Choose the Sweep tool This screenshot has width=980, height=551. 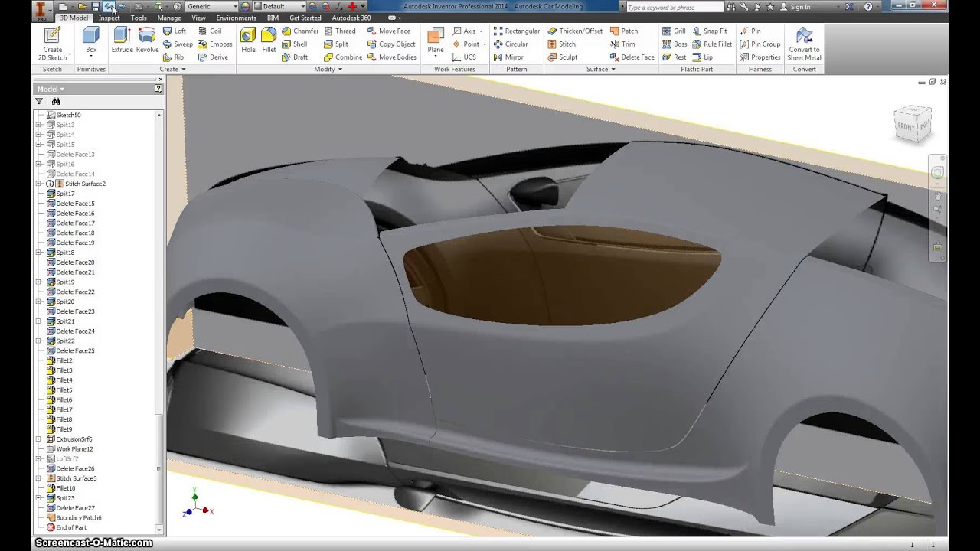pos(178,44)
